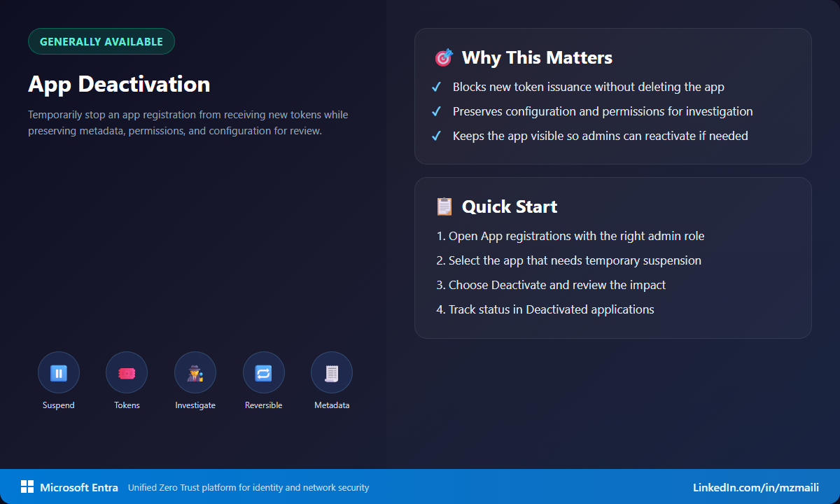Click checkmark next to Keeps the app visible

tap(436, 136)
